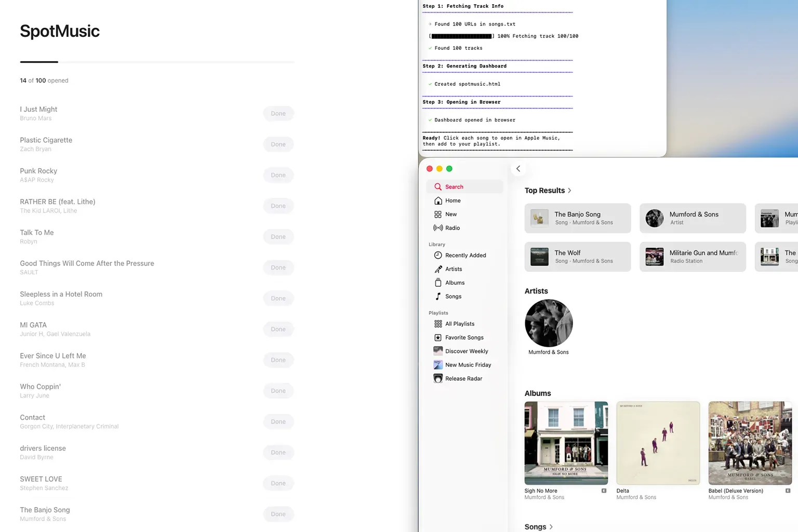The width and height of the screenshot is (798, 532).
Task: Click Created spotmusic.html line in terminal
Action: pyautogui.click(x=467, y=84)
